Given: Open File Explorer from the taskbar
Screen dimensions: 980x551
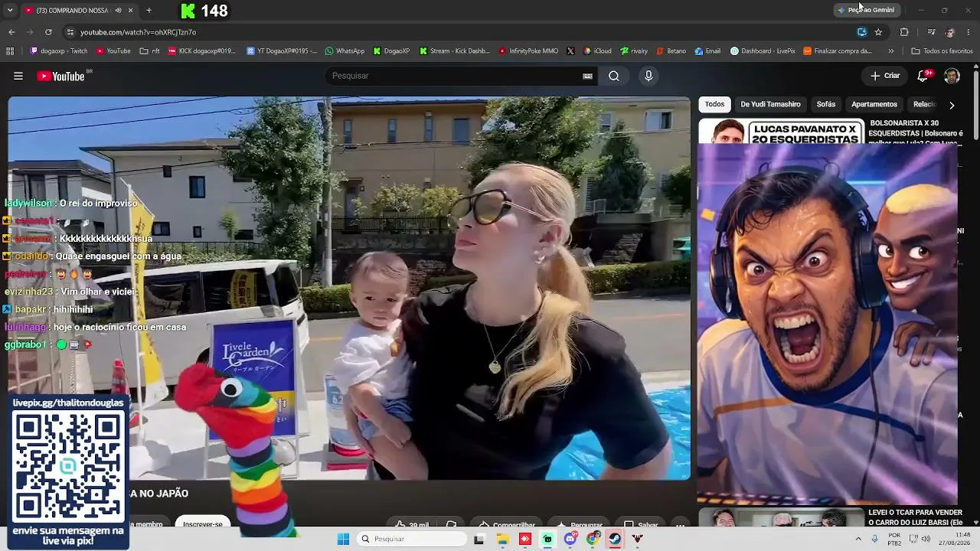Looking at the screenshot, I should click(x=502, y=539).
